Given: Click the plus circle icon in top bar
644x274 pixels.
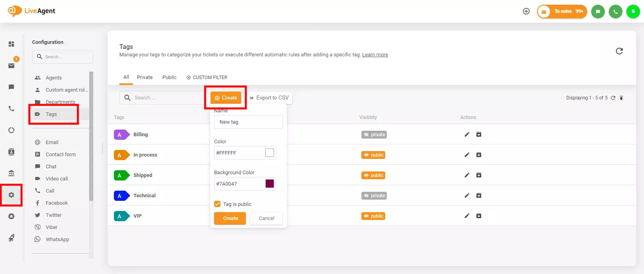Looking at the screenshot, I should (x=526, y=11).
